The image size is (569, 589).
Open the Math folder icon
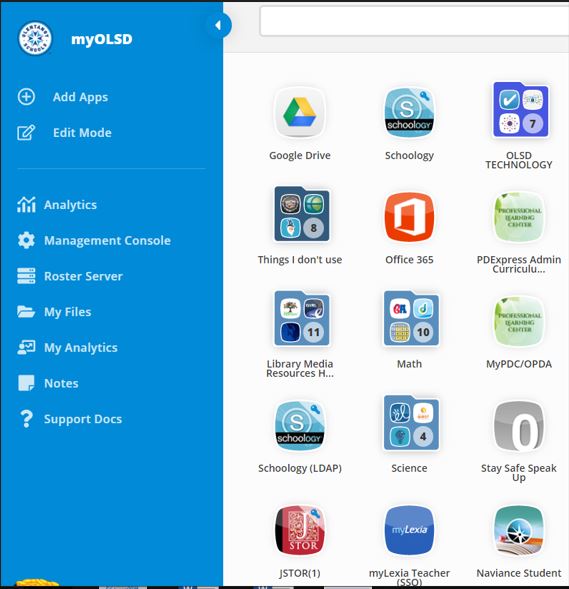tap(411, 318)
